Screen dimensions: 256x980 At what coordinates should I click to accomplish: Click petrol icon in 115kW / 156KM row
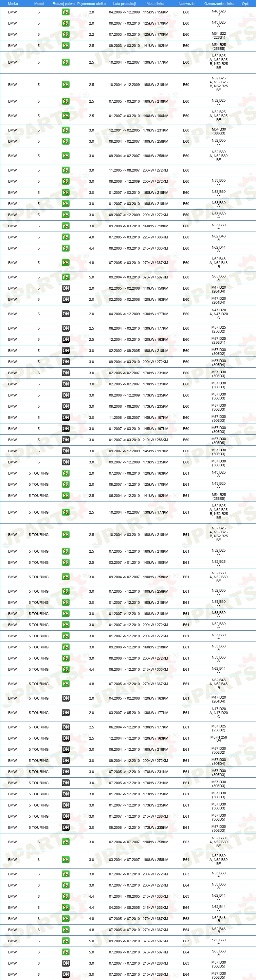[65, 12]
